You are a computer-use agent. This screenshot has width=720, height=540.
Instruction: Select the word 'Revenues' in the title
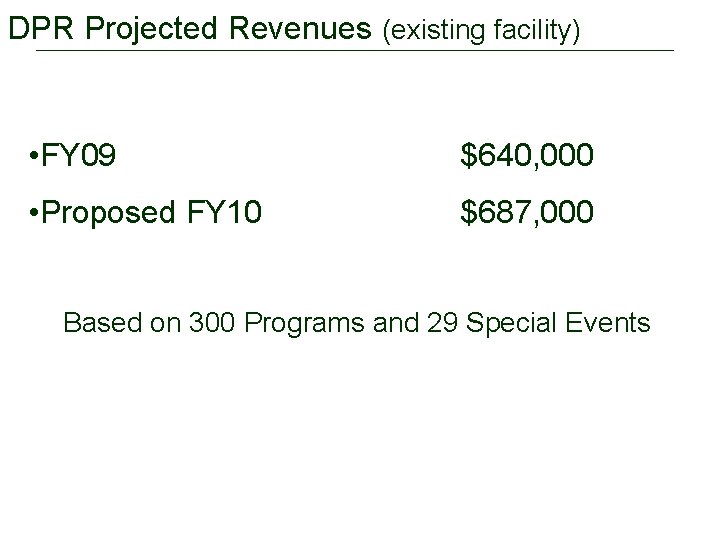[300, 28]
